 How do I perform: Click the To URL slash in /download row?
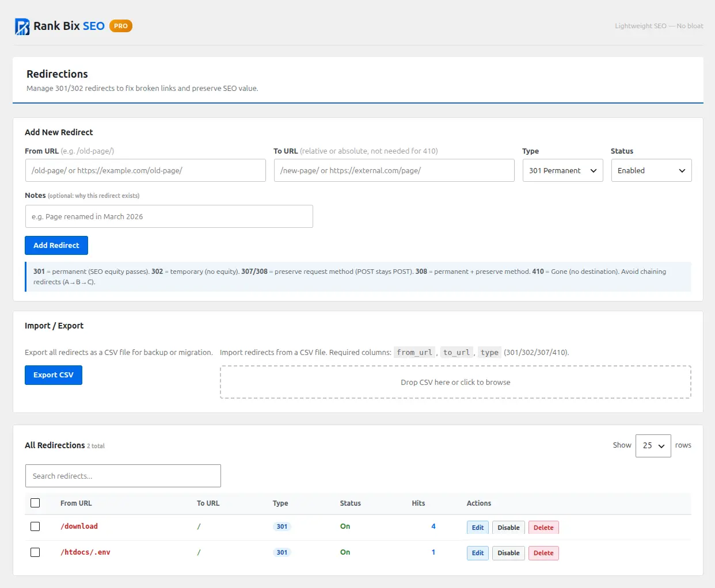199,526
